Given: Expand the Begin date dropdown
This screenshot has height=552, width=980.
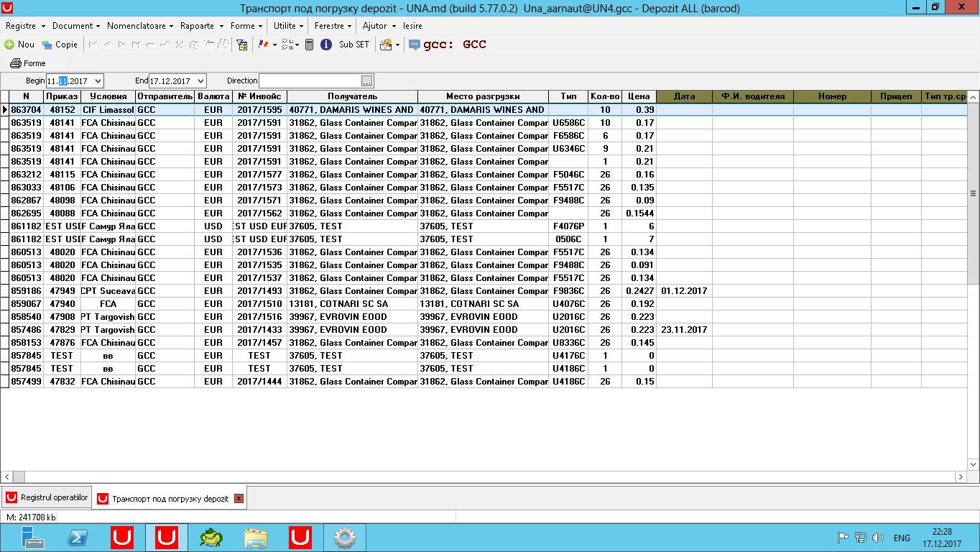Looking at the screenshot, I should click(98, 81).
